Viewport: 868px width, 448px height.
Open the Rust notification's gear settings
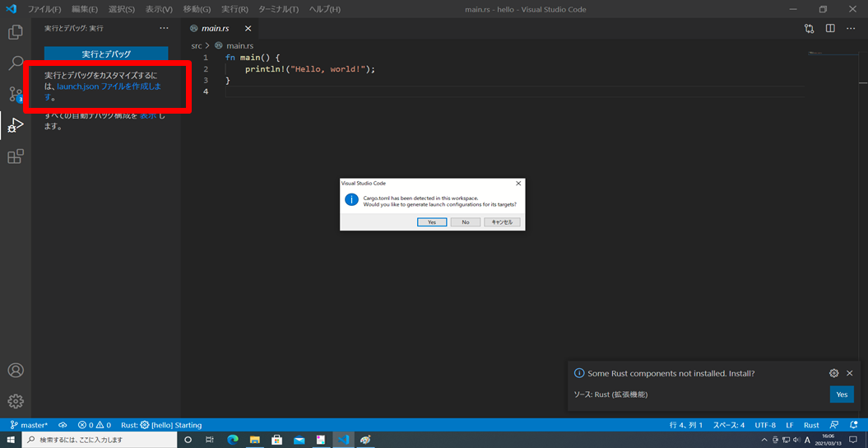point(833,373)
